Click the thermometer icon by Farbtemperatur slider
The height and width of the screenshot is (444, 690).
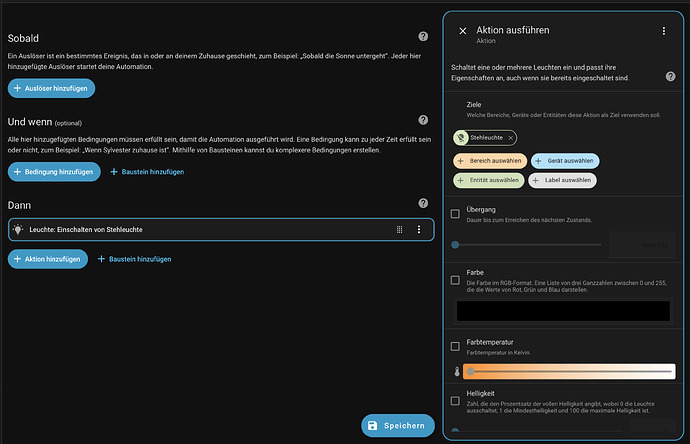point(456,372)
